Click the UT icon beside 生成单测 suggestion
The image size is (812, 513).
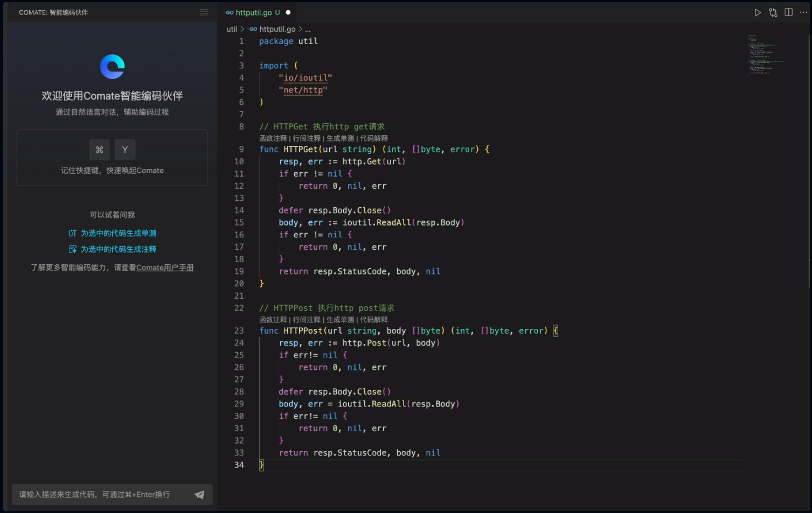[x=72, y=233]
